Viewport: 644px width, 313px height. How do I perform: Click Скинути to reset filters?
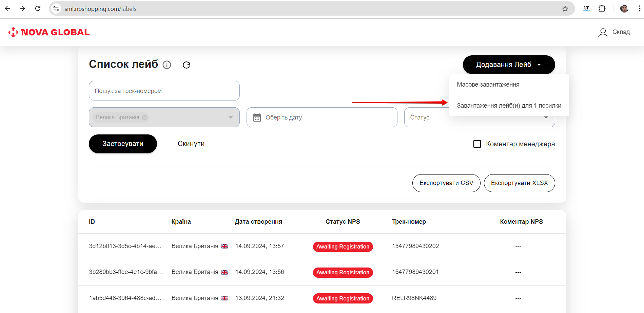tap(191, 144)
